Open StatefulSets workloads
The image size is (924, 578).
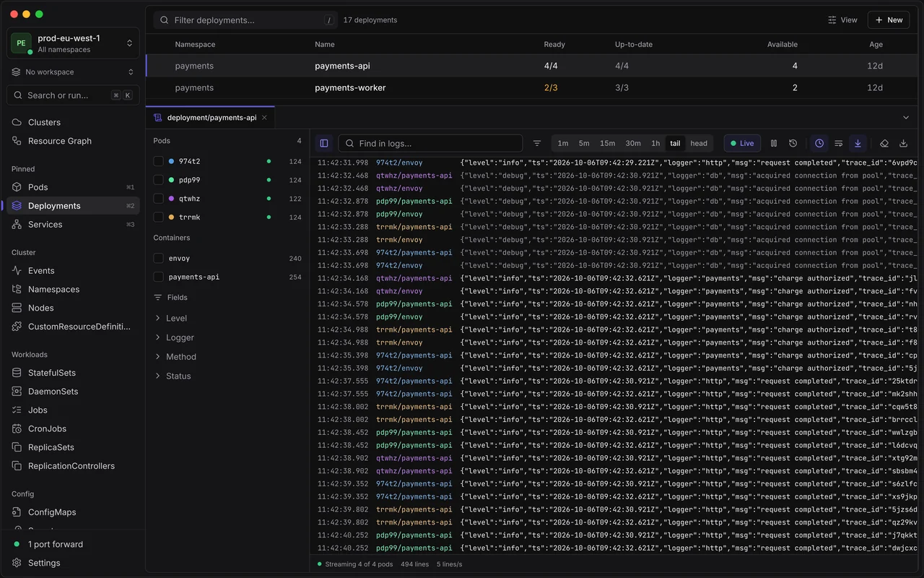[73, 373]
